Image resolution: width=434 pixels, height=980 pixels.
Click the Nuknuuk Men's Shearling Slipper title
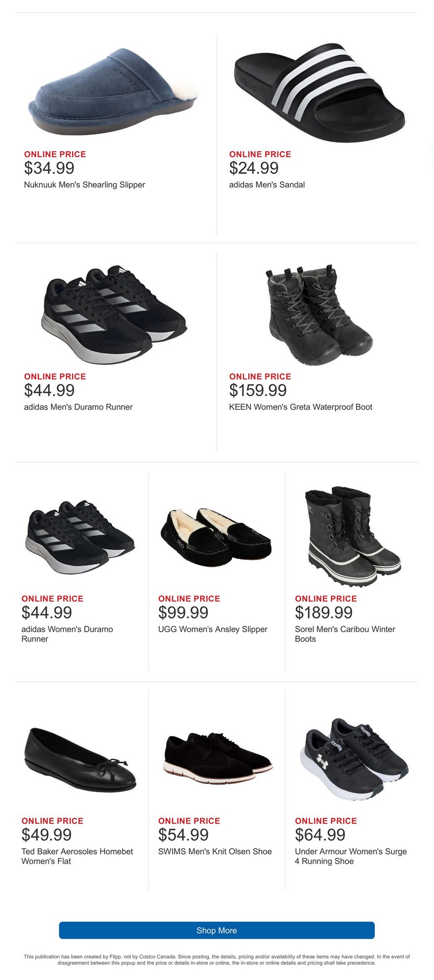[x=84, y=185]
